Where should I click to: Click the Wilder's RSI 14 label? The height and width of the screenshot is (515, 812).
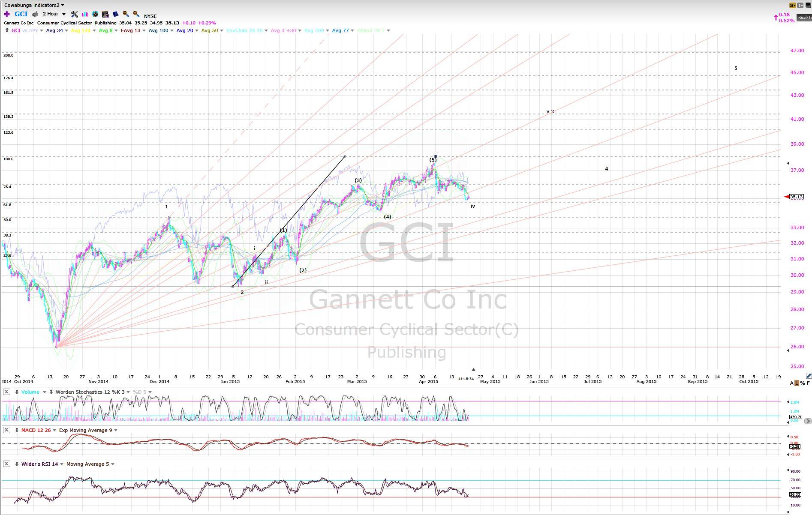[39, 464]
